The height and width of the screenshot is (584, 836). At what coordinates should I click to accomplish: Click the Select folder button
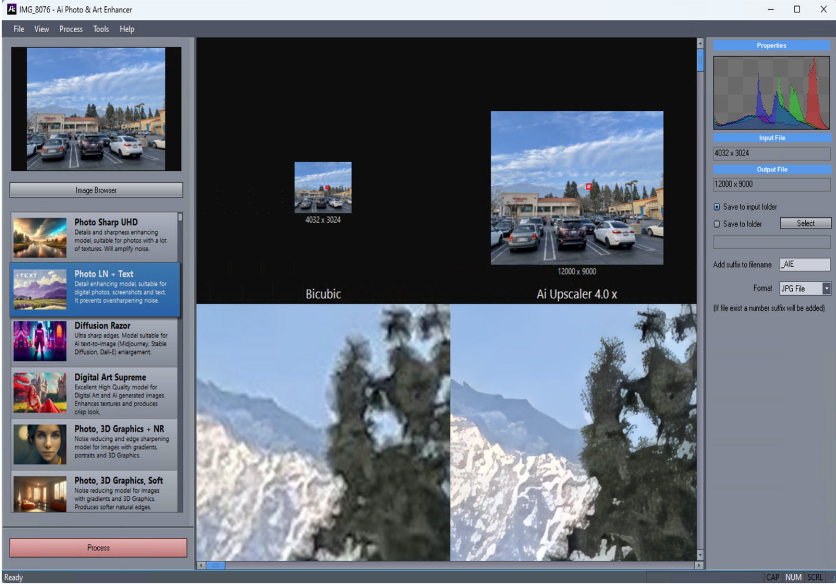805,223
